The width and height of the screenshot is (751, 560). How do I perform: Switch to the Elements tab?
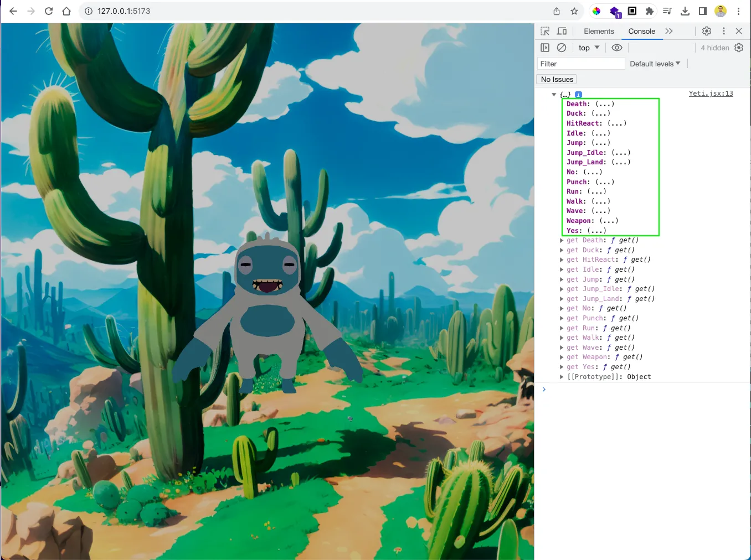pos(599,32)
